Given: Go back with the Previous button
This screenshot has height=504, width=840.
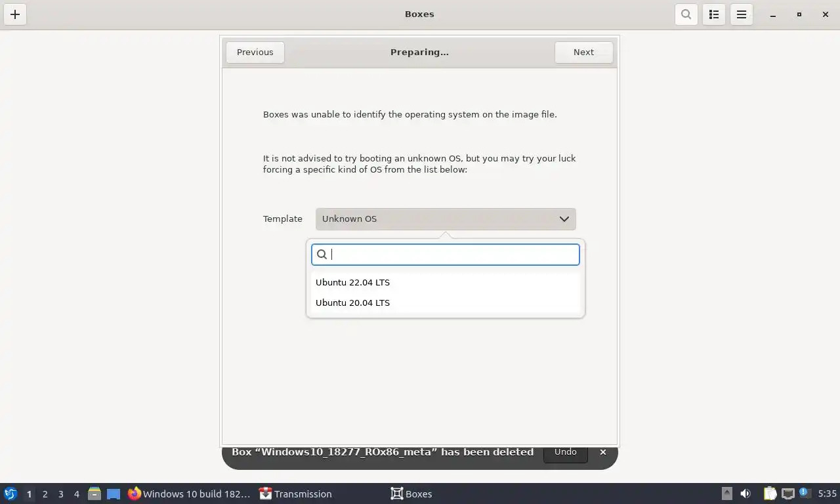Looking at the screenshot, I should 255,52.
